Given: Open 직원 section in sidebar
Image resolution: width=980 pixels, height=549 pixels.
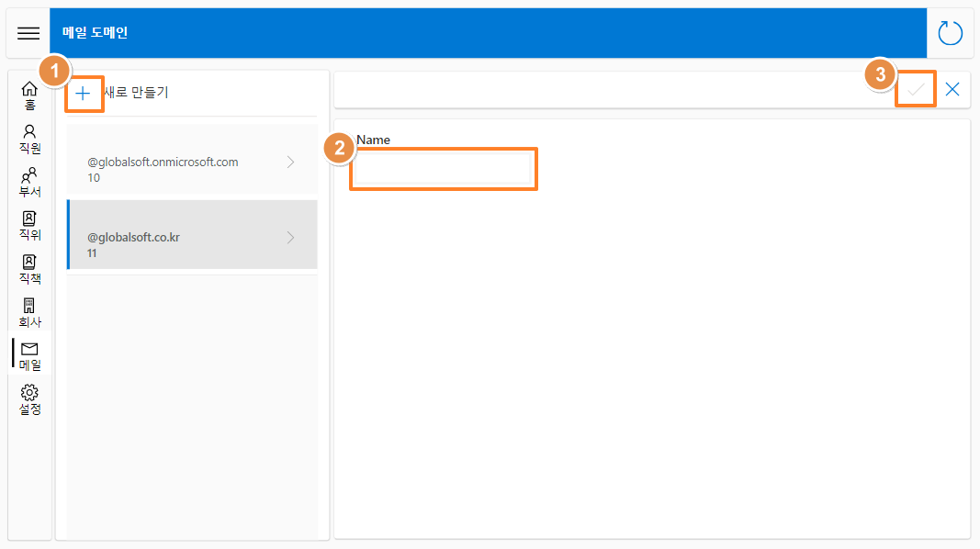Looking at the screenshot, I should point(29,140).
